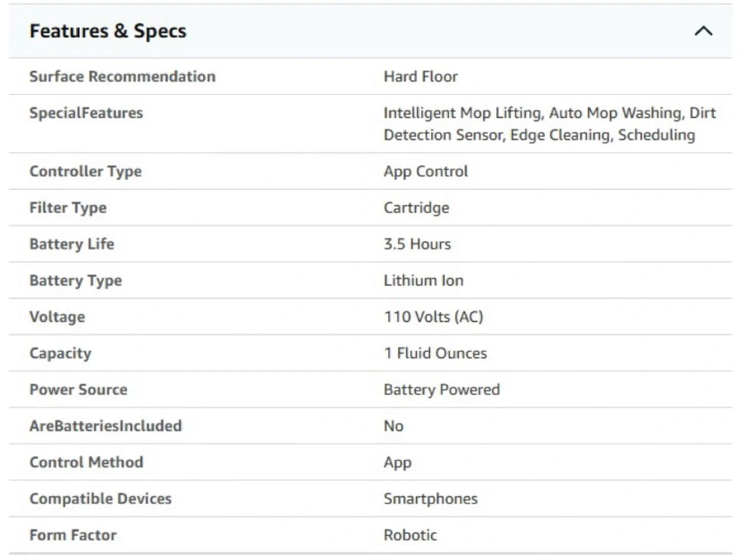This screenshot has height=560, width=738.
Task: Click the Smartphones compatible devices value
Action: [x=430, y=499]
